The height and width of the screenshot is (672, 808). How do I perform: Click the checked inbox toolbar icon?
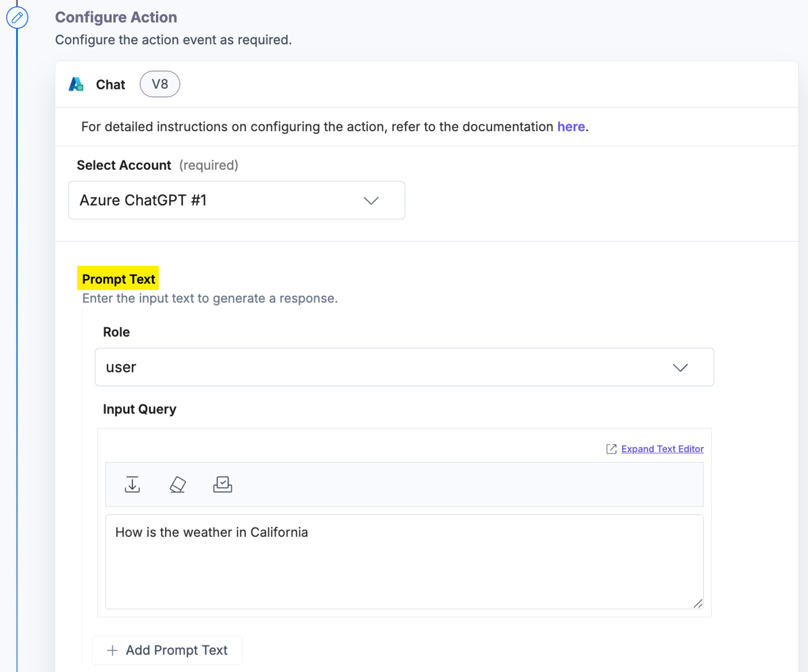point(223,484)
